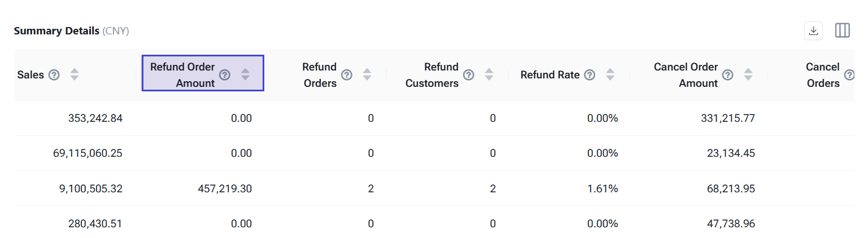
Task: Sort by Refund Order Amount
Action: coord(245,74)
